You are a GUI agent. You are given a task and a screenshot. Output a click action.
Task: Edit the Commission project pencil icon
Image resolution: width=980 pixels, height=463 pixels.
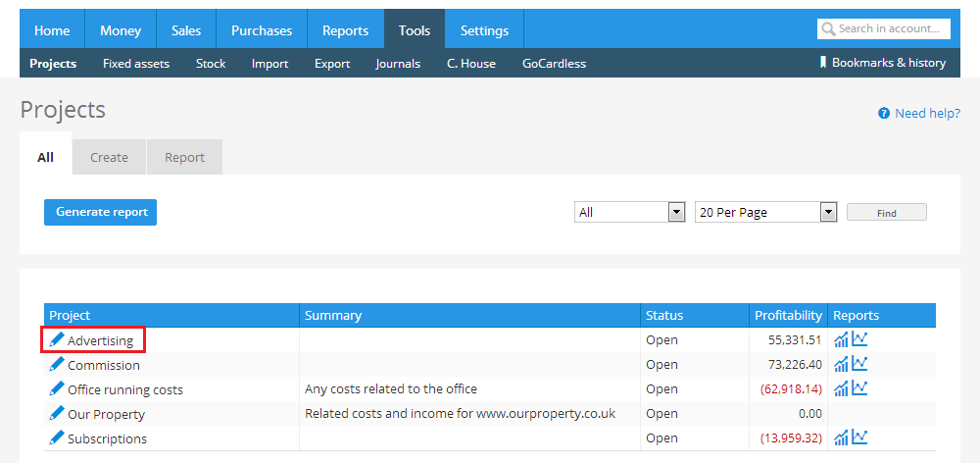pyautogui.click(x=57, y=364)
